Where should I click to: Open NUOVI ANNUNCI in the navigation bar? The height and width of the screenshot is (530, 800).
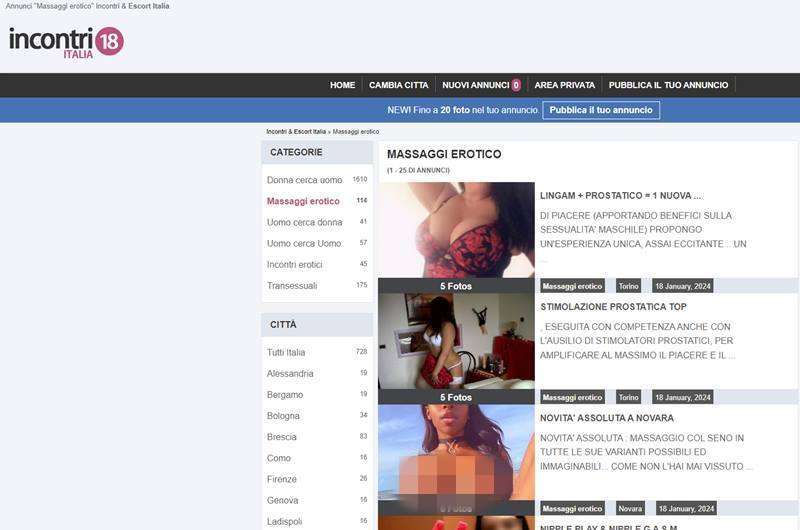[x=481, y=85]
